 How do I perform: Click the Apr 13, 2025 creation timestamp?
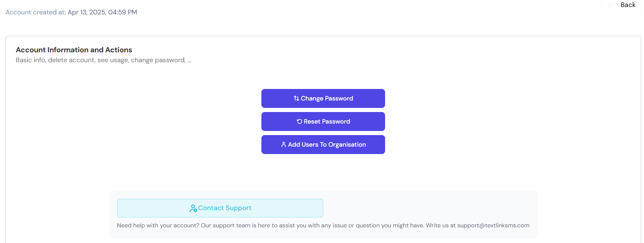pyautogui.click(x=102, y=12)
